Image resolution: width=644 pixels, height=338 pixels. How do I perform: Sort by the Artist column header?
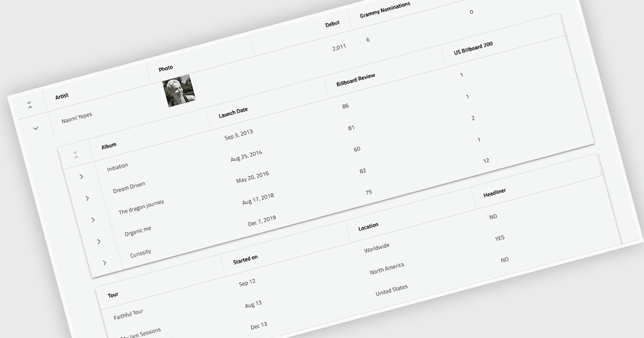click(x=62, y=96)
